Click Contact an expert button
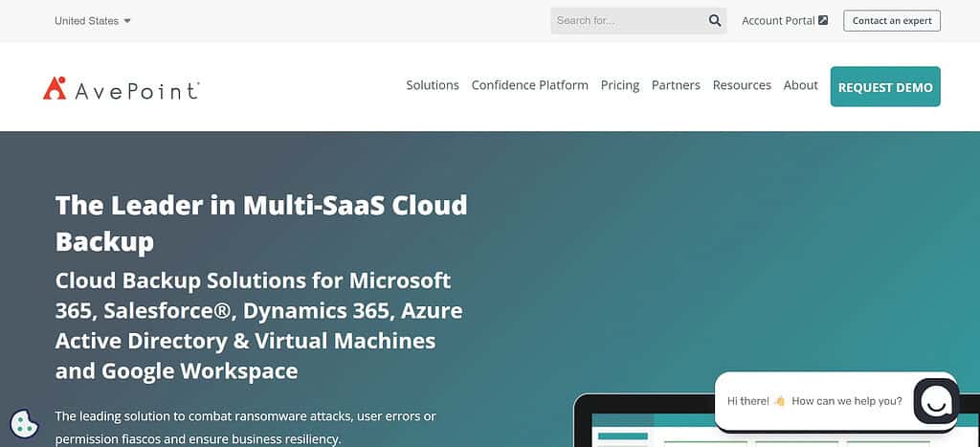Viewport: 980px width, 447px height. point(892,21)
